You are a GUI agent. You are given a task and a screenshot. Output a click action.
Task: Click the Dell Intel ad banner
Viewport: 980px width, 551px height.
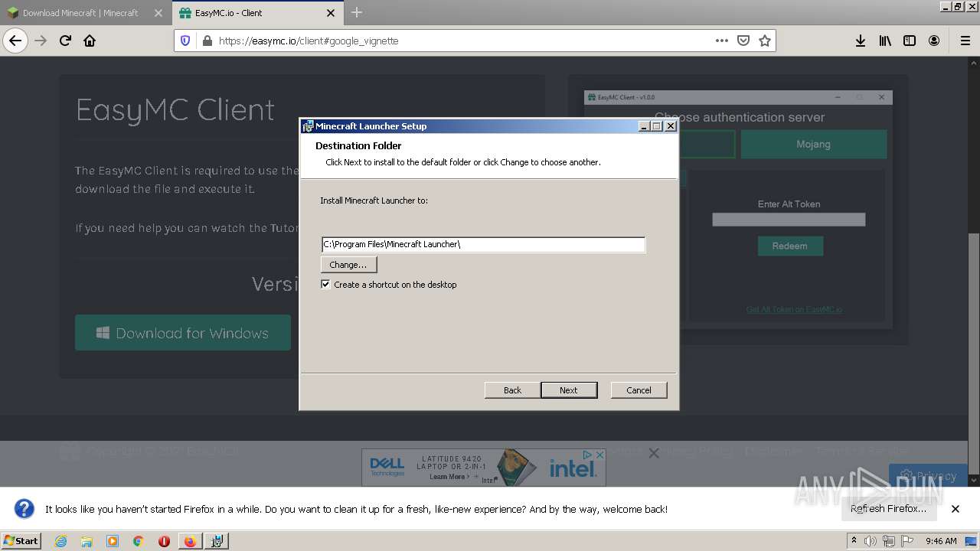tap(483, 467)
